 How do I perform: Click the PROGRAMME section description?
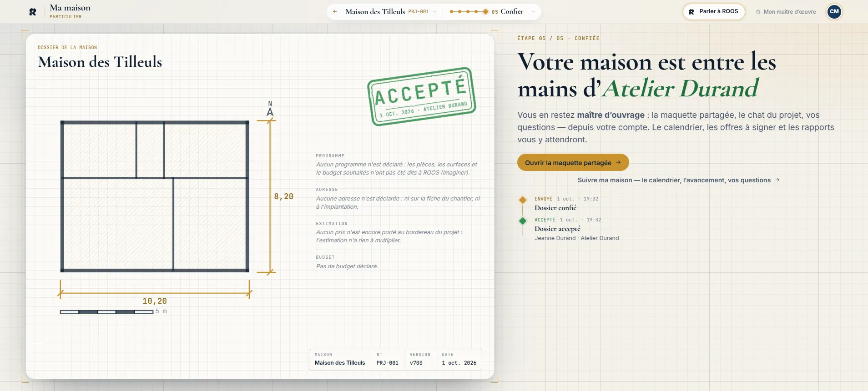click(x=397, y=169)
